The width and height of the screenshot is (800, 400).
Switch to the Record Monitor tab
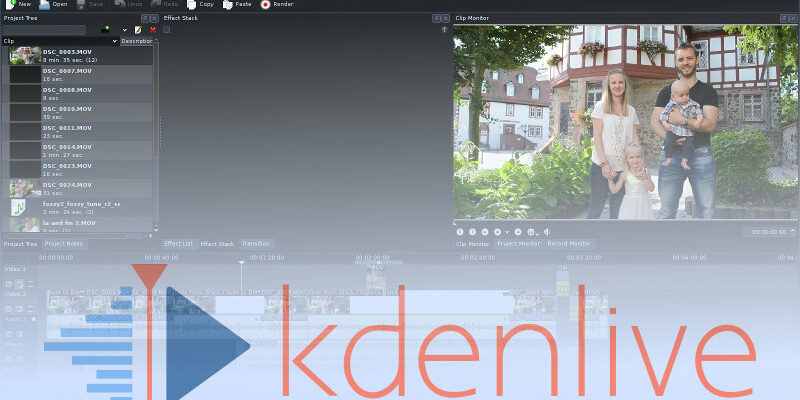coord(569,244)
